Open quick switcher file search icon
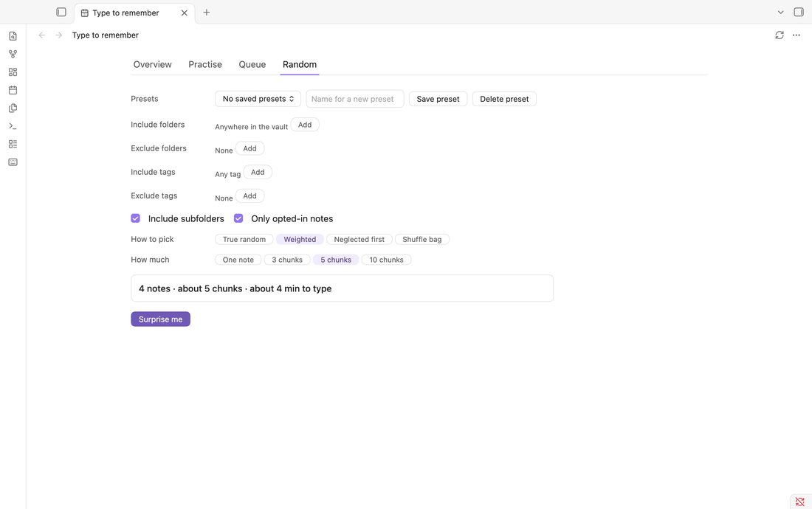 (x=13, y=35)
